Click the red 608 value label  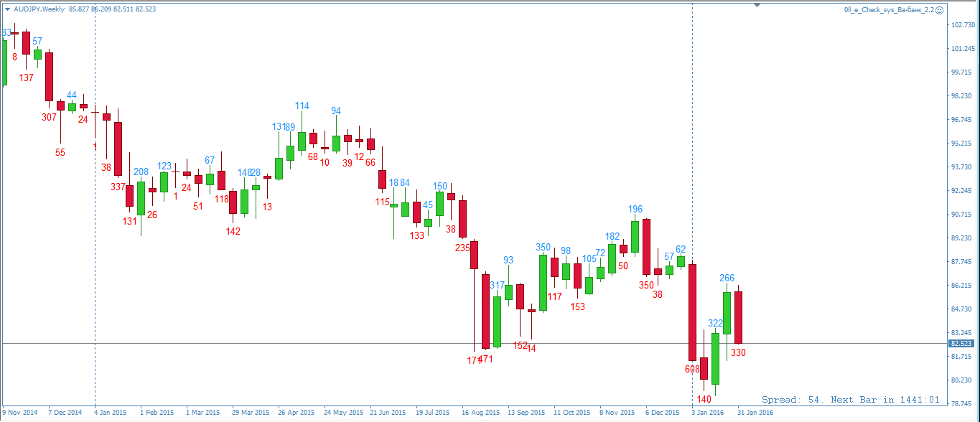692,369
